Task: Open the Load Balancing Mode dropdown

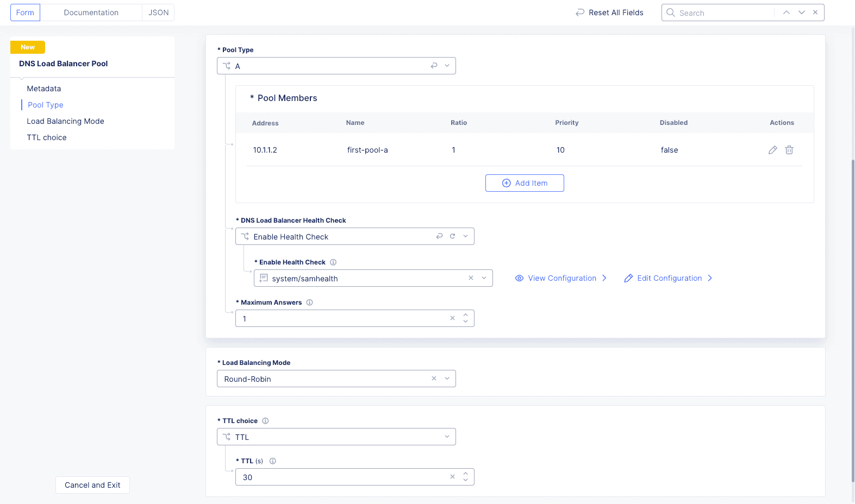Action: [447, 379]
